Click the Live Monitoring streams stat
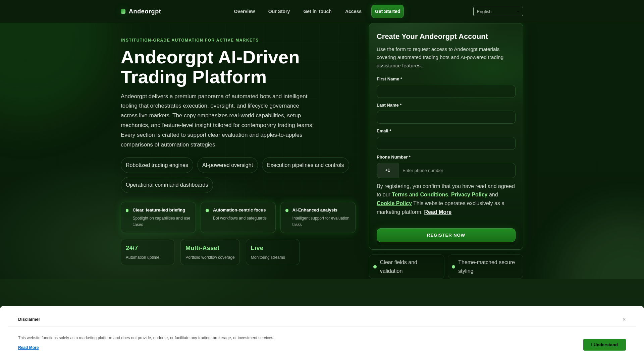The height and width of the screenshot is (362, 644). [x=272, y=252]
